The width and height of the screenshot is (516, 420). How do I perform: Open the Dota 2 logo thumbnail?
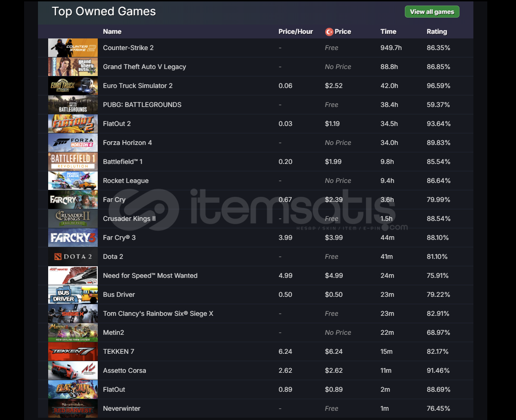(x=73, y=257)
